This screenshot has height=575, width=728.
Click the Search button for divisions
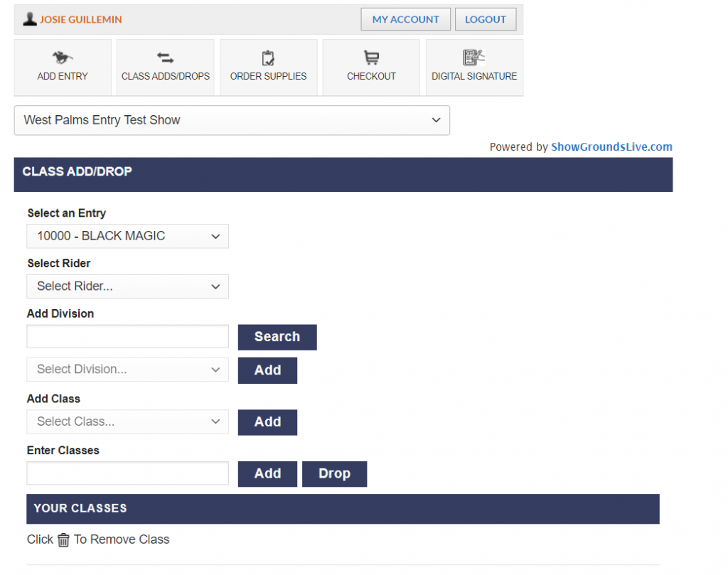(x=277, y=337)
